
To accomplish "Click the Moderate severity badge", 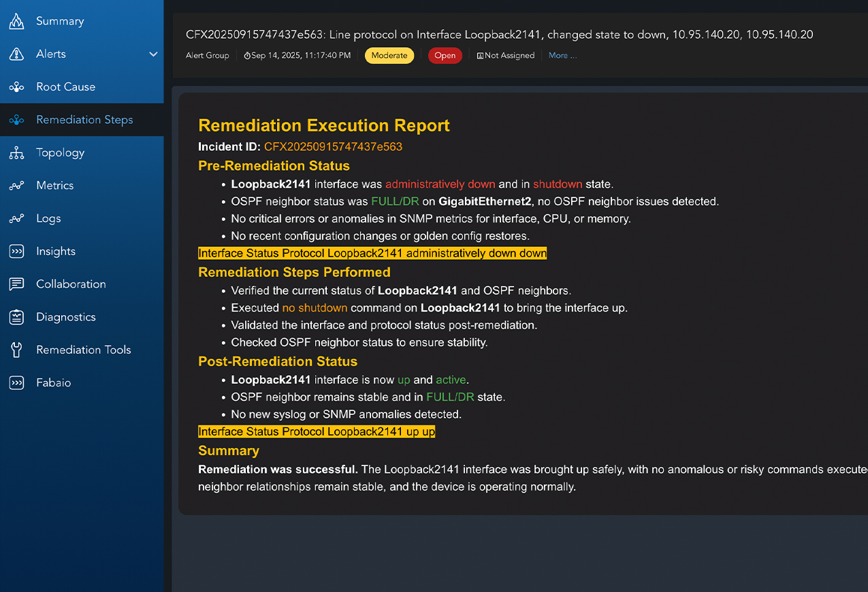I will pos(389,56).
